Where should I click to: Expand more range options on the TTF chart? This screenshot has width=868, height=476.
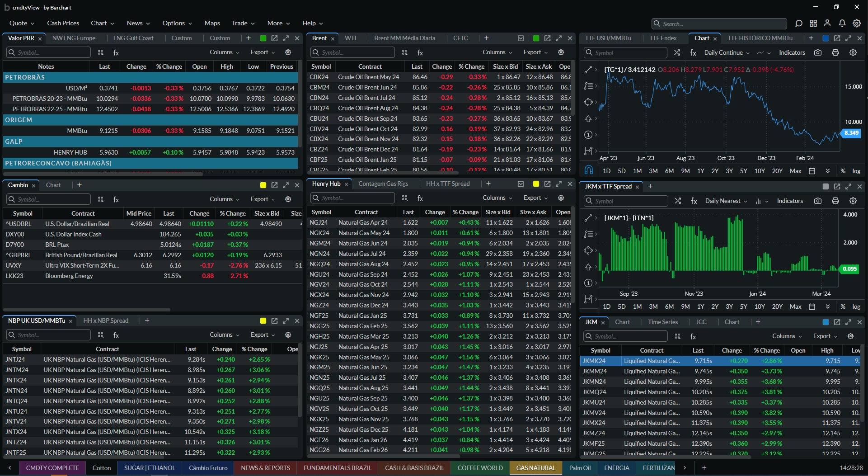click(x=827, y=171)
